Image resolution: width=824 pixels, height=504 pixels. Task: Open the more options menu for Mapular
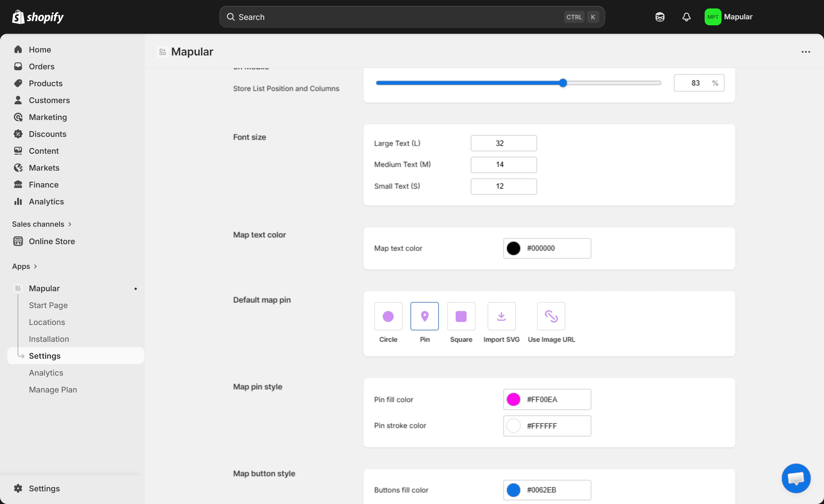tap(806, 52)
